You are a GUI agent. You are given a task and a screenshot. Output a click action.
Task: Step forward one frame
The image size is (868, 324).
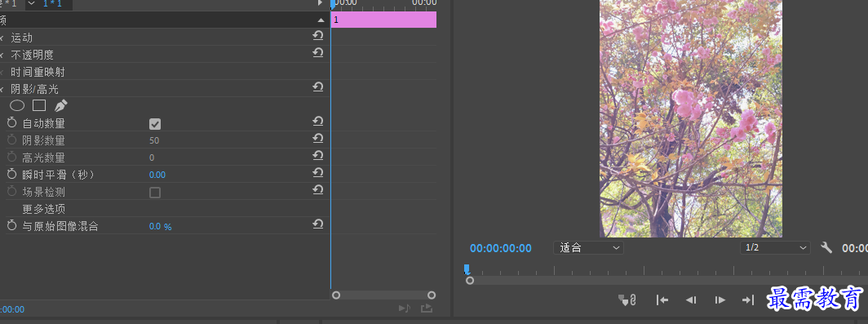pos(720,300)
